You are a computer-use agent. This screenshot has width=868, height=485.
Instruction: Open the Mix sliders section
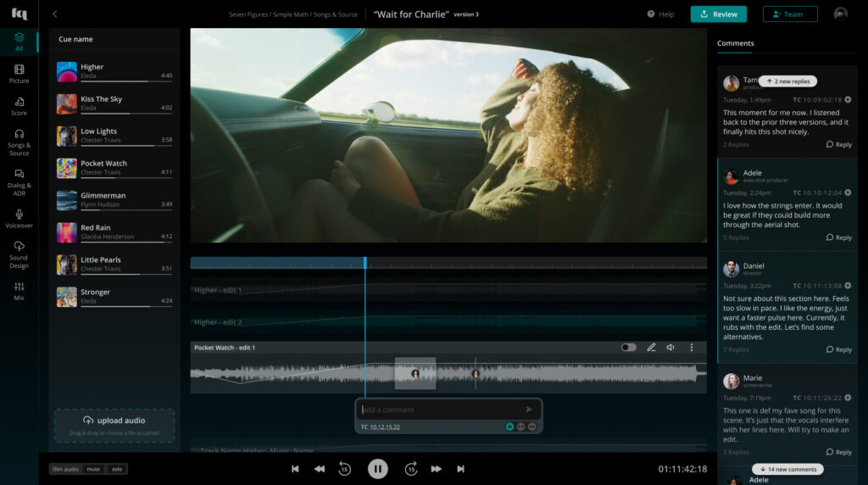point(19,291)
